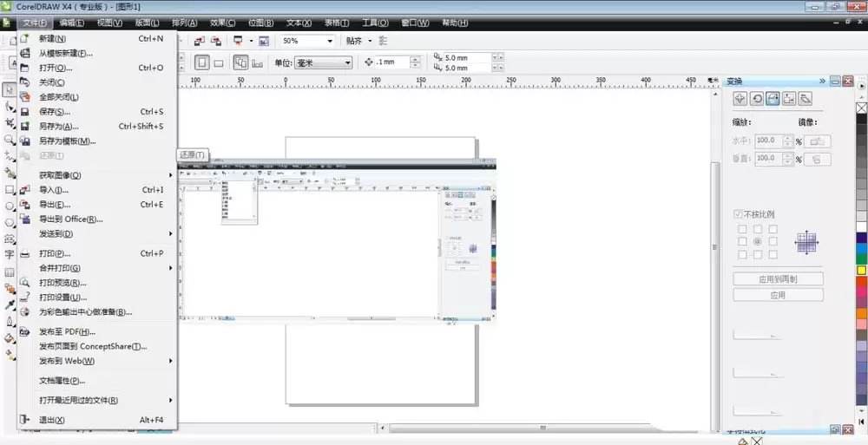Screen dimensions: 868x445
Task: Click the vertical mirror button
Action: [x=817, y=159]
